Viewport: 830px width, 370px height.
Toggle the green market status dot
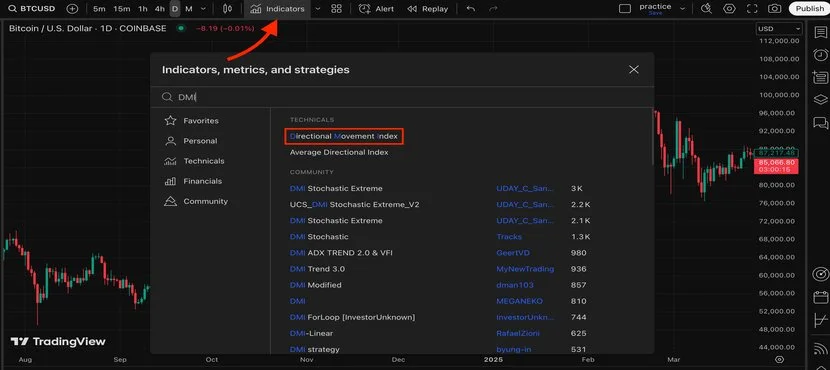(x=182, y=29)
